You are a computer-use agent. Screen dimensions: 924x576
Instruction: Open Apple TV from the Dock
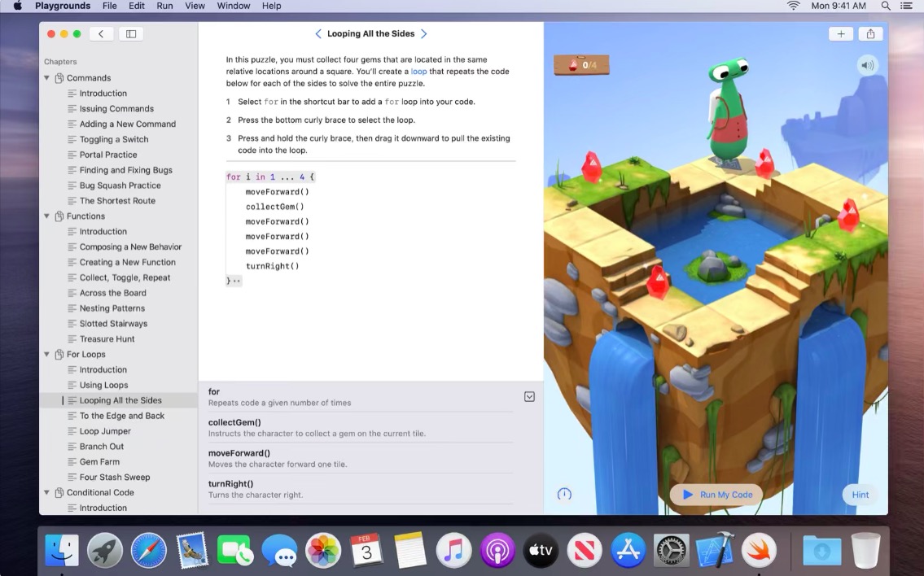[541, 550]
